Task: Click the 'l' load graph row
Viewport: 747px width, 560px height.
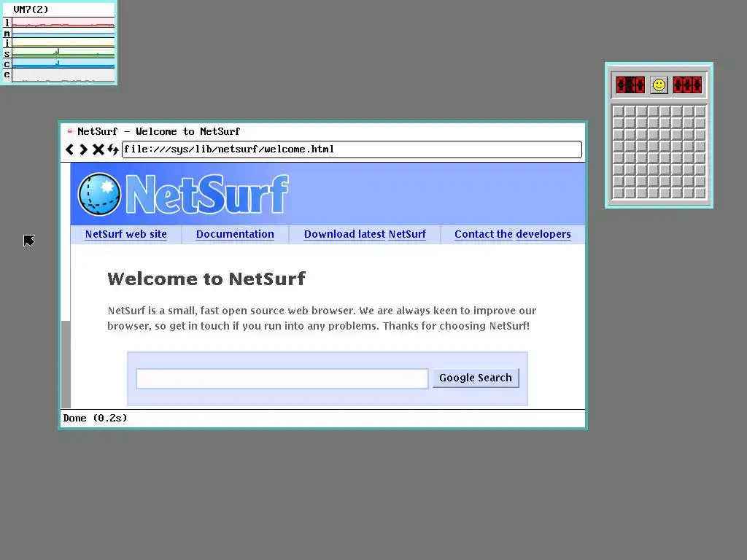Action: tap(58, 23)
